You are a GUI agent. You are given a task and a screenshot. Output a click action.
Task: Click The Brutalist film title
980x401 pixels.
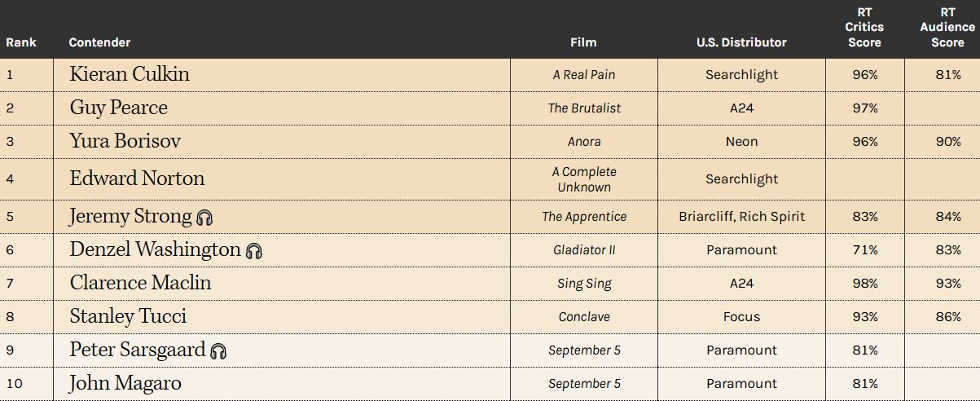[x=584, y=108]
